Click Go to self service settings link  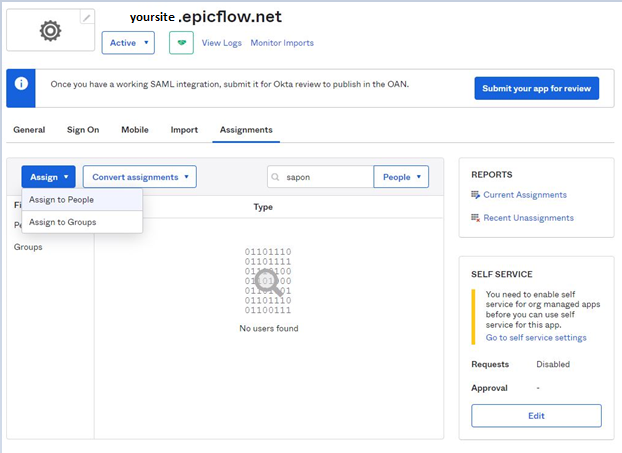coord(536,338)
